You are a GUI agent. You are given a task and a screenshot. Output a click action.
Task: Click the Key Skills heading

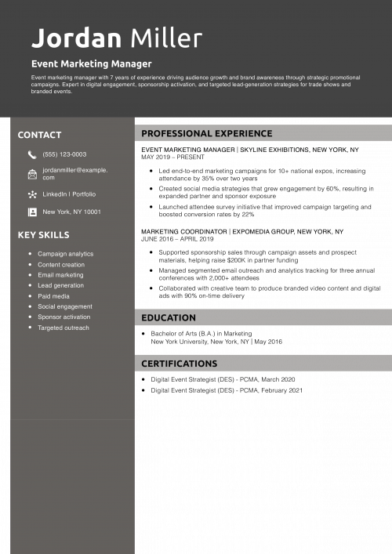(x=43, y=235)
